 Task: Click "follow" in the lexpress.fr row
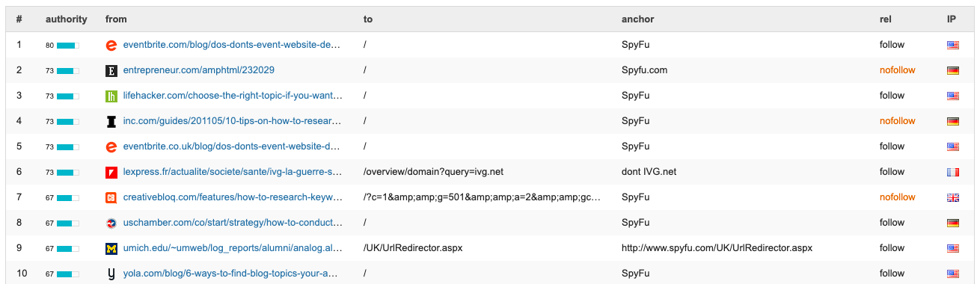[892, 172]
